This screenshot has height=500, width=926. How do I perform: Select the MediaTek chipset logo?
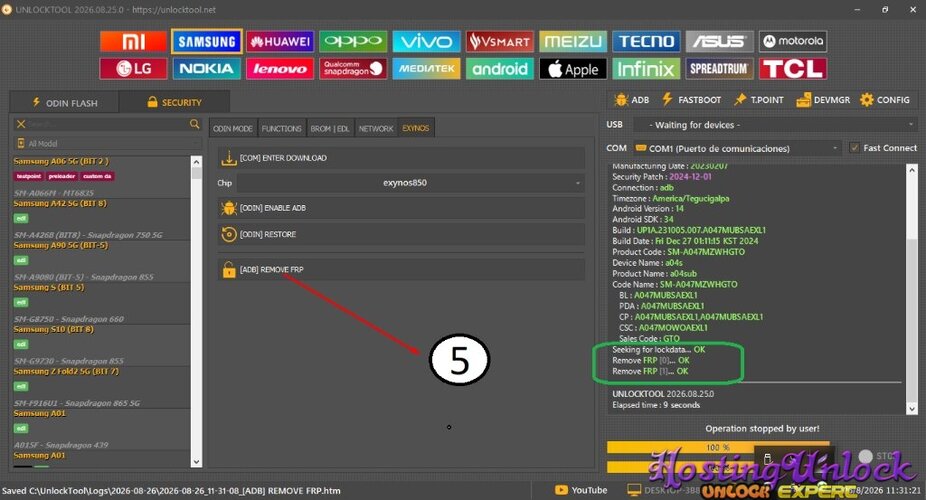point(426,68)
